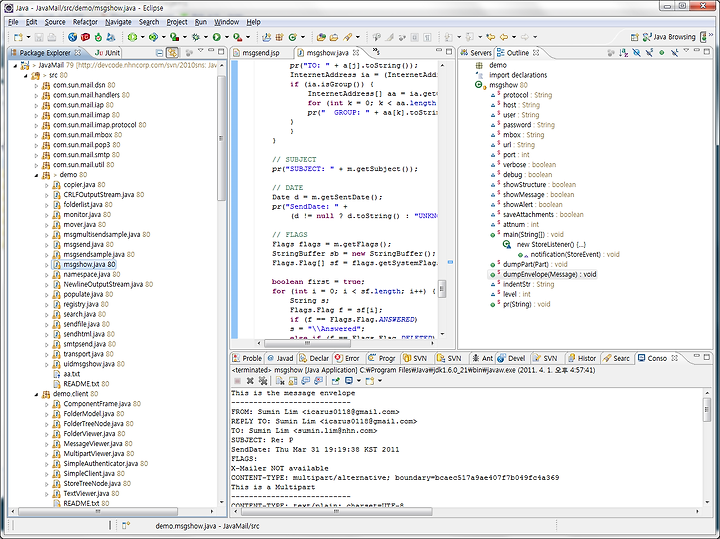This screenshot has width=720, height=539.
Task: Click the New wizard toolbar icon
Action: click(x=18, y=37)
